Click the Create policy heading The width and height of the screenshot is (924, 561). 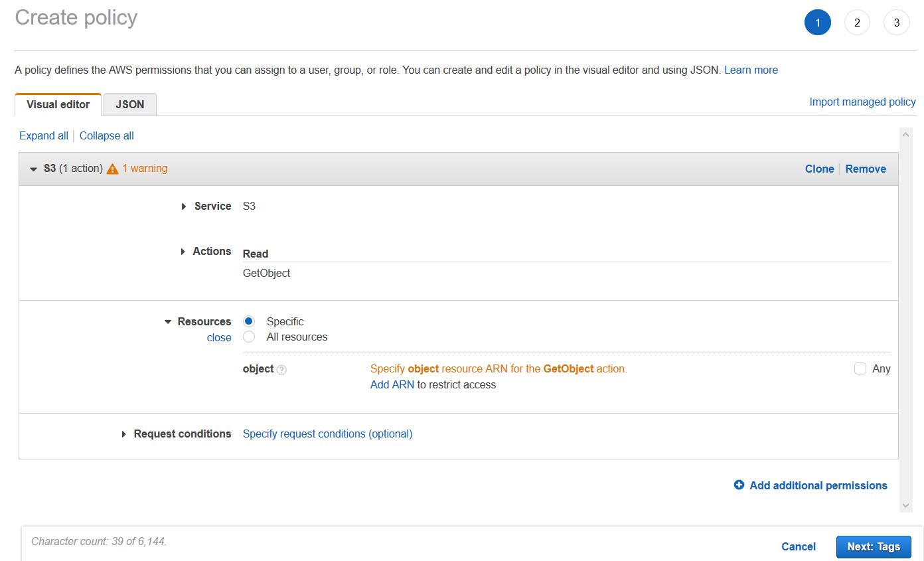coord(76,17)
